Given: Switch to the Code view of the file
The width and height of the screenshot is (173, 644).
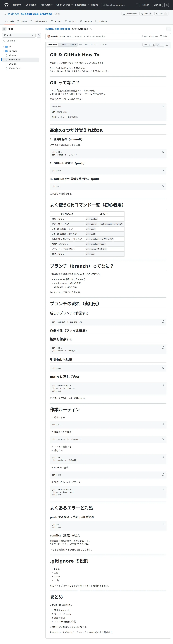Looking at the screenshot, I should 63,45.
